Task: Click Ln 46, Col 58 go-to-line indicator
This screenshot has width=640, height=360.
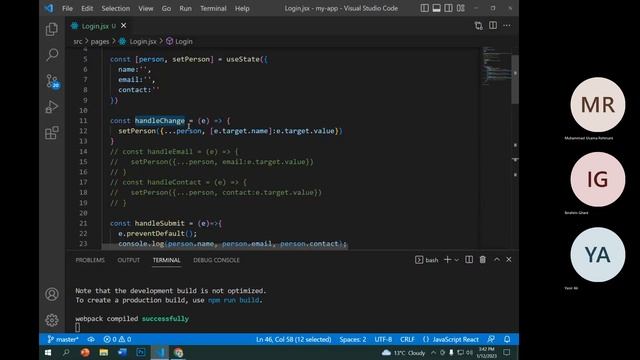Action: point(293,339)
